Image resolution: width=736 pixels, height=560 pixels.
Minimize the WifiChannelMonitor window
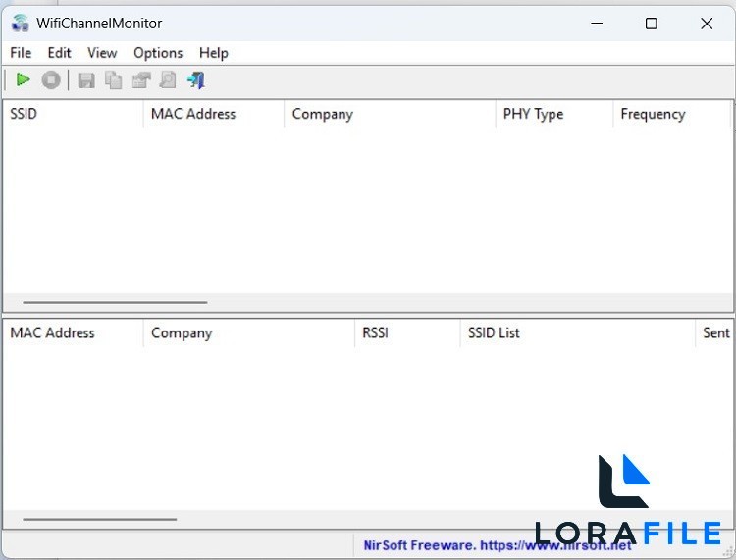point(597,23)
